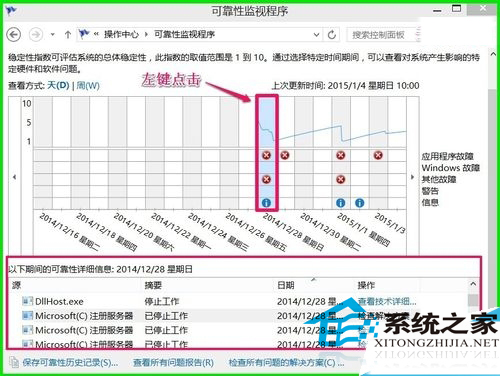
Task: Open 保存可靠性历史记录(S) link
Action: pos(70,363)
